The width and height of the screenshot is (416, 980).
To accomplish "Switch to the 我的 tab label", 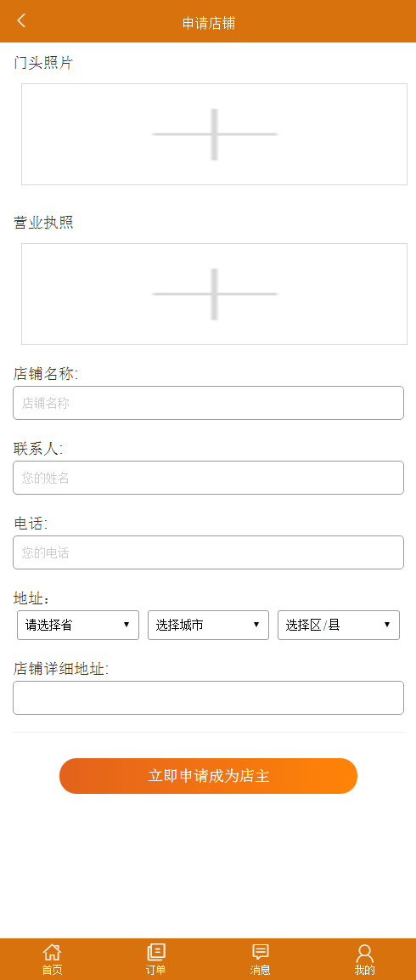I will coord(365,970).
